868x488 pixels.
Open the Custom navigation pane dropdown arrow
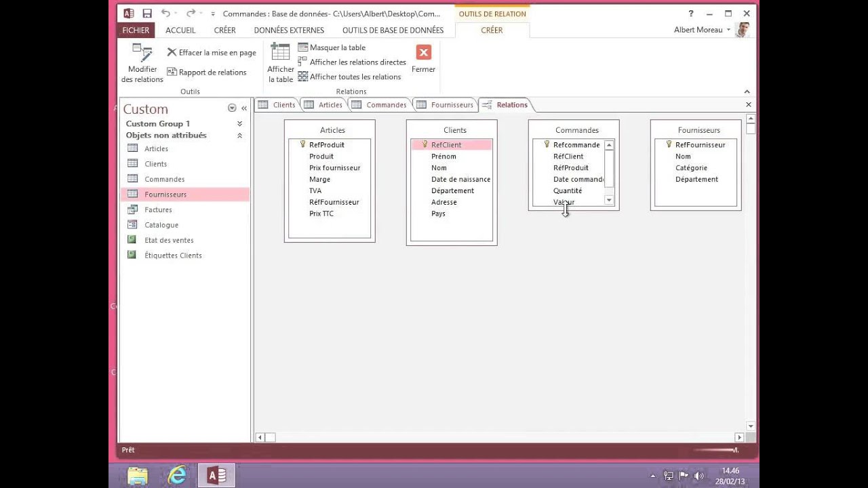232,108
